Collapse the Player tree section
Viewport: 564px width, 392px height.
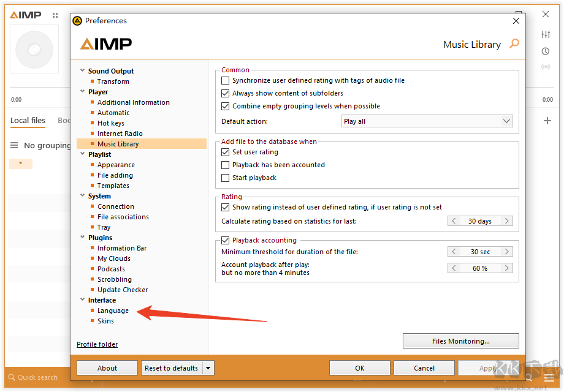pos(82,91)
